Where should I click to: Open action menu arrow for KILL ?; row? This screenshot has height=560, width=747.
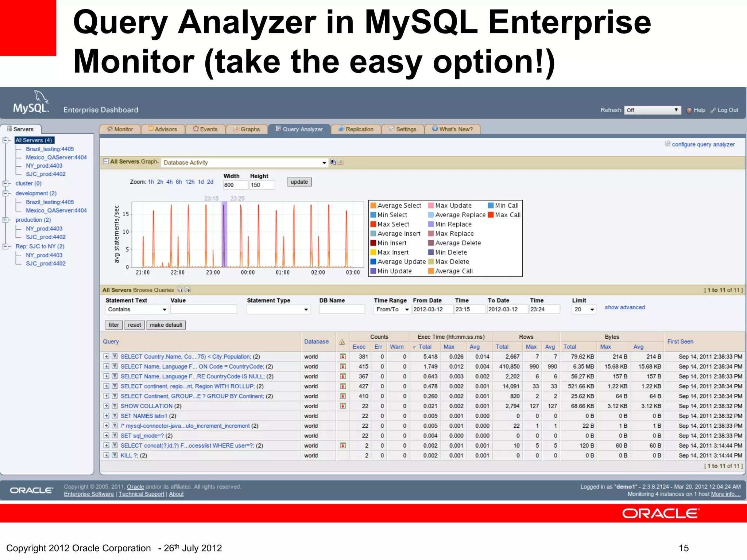click(x=115, y=455)
